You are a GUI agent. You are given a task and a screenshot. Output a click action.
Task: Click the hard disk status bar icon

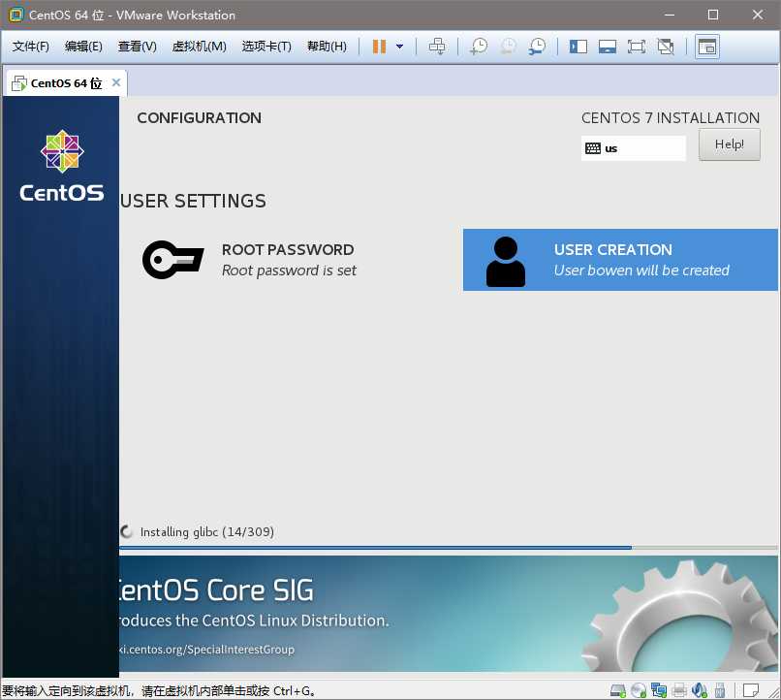point(617,690)
